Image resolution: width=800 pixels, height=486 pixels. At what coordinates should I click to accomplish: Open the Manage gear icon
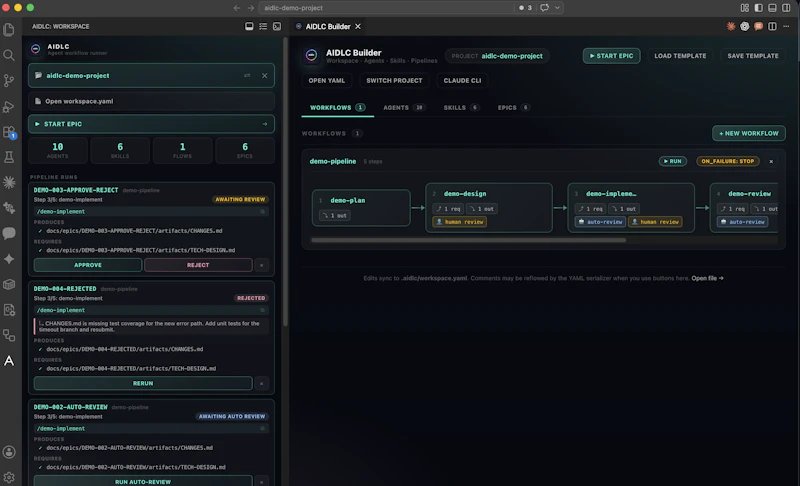(9, 477)
